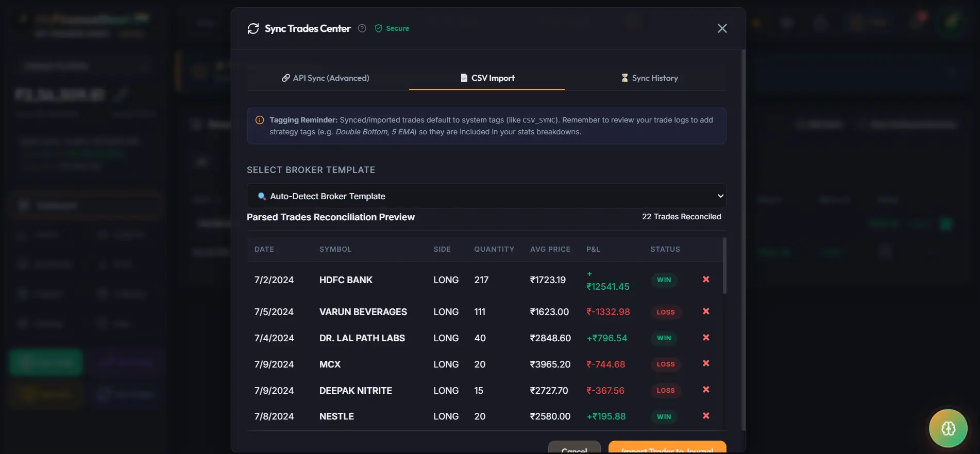Remove the HDFC BANK trade row
The image size is (980, 454).
(x=706, y=279)
